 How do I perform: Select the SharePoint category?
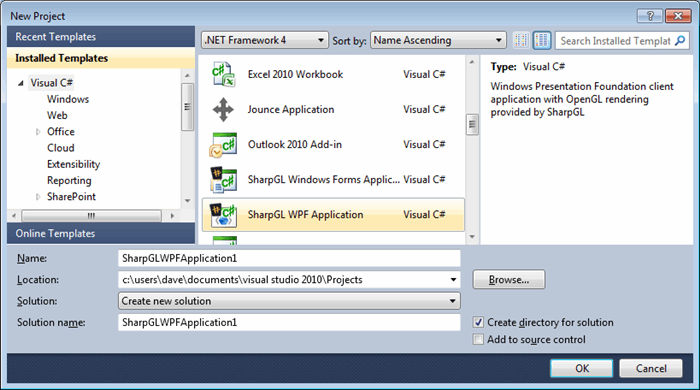(71, 197)
